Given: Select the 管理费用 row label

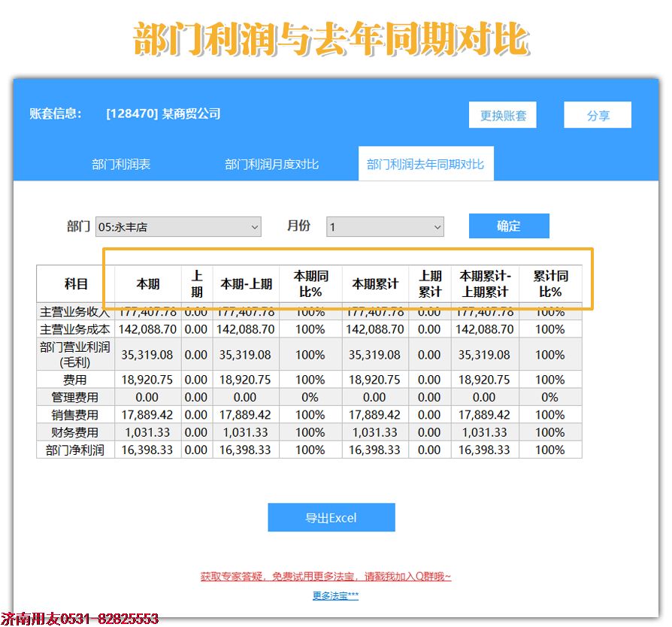Looking at the screenshot, I should 75,397.
